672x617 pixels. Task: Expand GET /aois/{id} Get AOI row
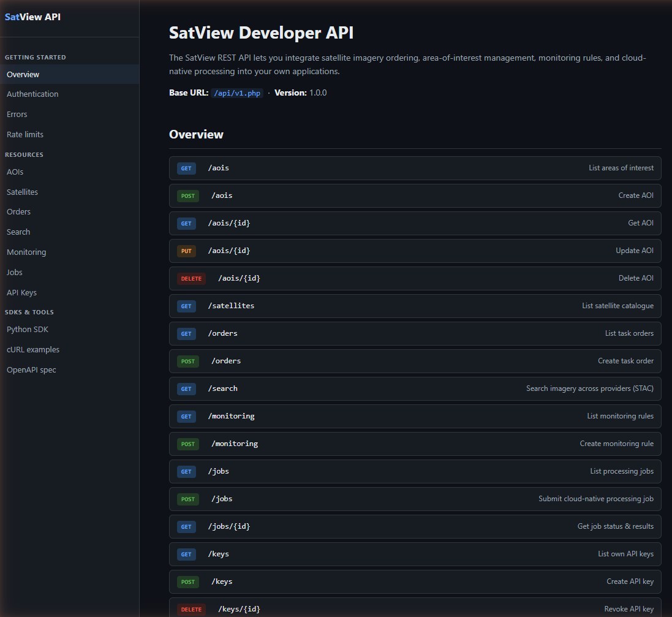415,223
